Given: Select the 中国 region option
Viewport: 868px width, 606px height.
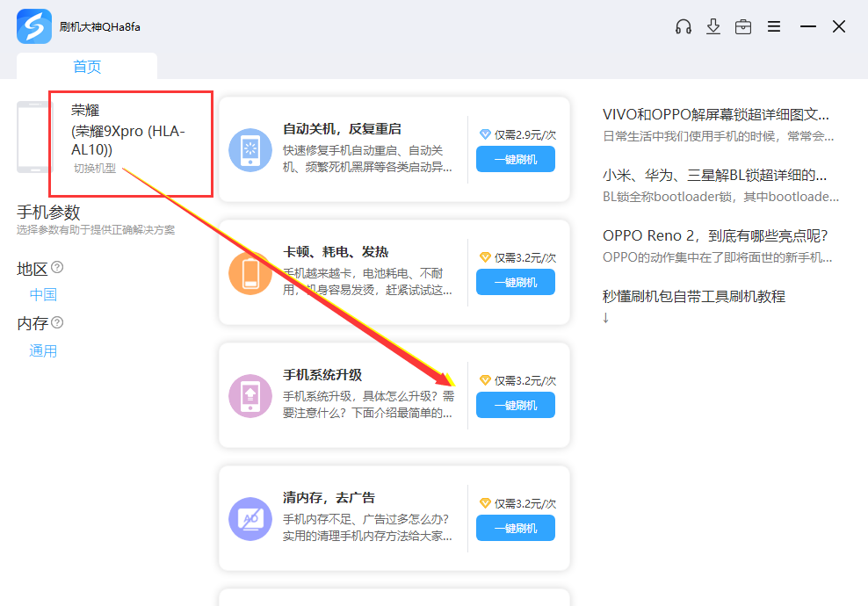Looking at the screenshot, I should tap(43, 294).
